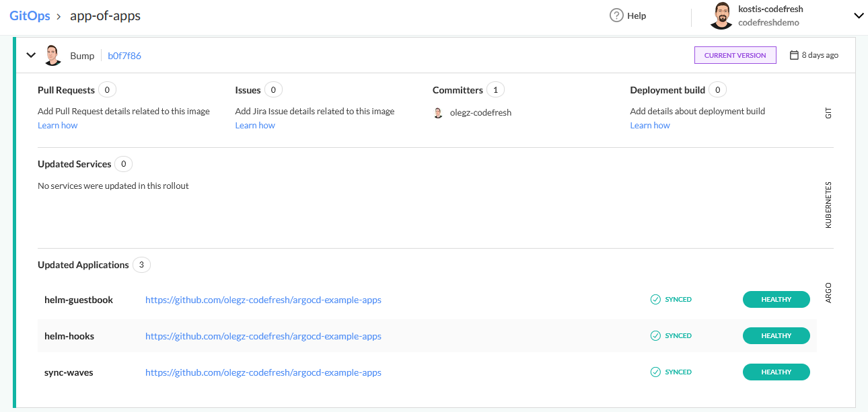868x412 pixels.
Task: Click the Bump commit author avatar
Action: point(53,56)
